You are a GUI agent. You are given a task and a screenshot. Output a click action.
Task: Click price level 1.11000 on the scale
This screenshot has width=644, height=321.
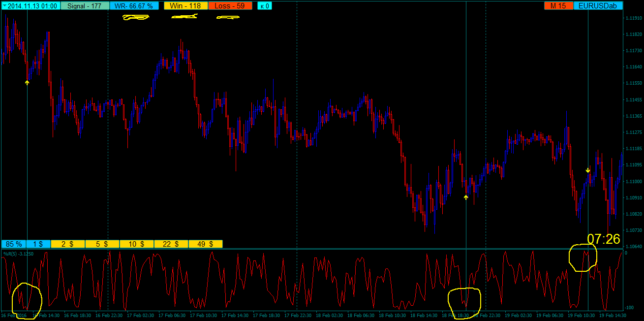click(633, 181)
